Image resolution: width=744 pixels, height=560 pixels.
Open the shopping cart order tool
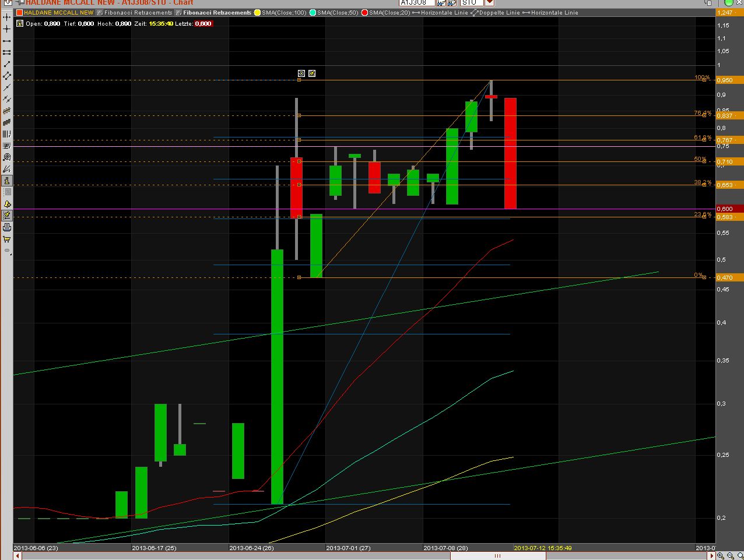(x=7, y=239)
